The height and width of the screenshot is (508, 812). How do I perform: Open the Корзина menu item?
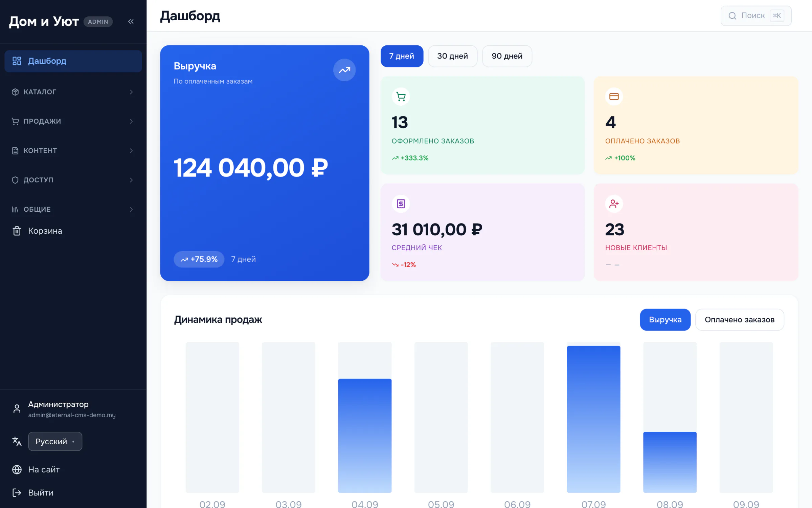click(73, 231)
